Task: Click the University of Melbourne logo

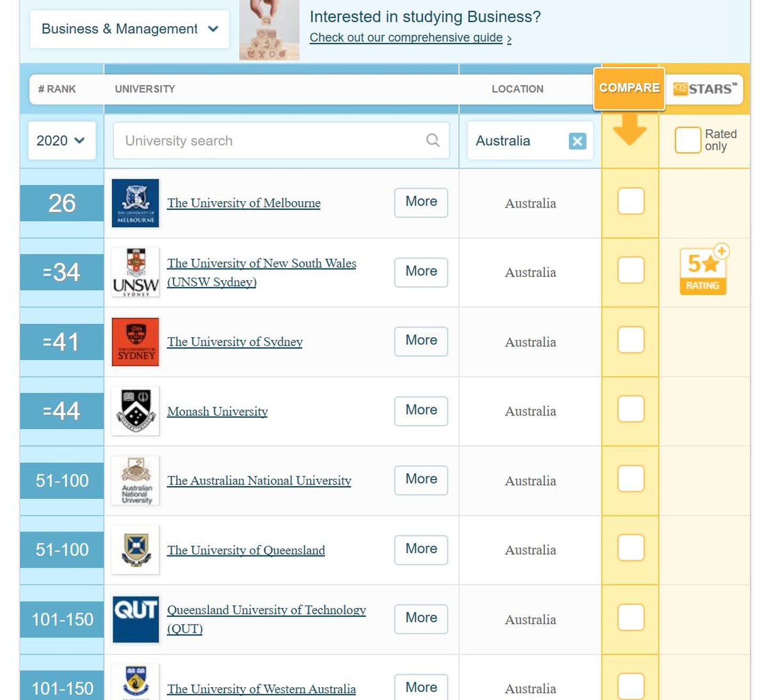Action: (x=135, y=203)
